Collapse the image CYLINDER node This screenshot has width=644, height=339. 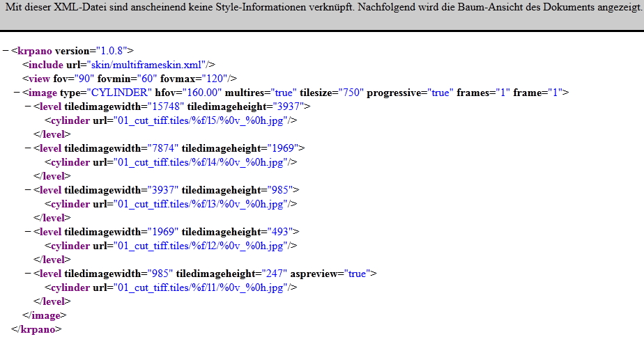coord(17,93)
